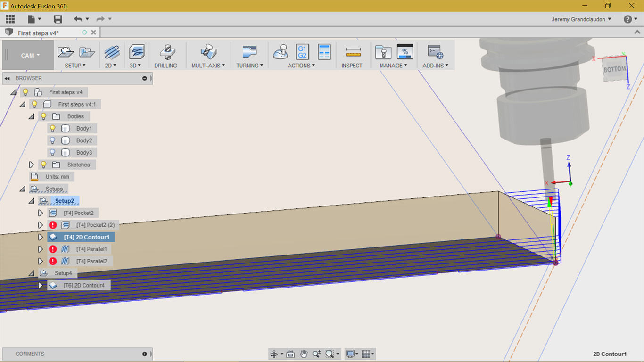This screenshot has height=362, width=644.
Task: Toggle visibility bulb of First steps v4:1
Action: pos(34,104)
